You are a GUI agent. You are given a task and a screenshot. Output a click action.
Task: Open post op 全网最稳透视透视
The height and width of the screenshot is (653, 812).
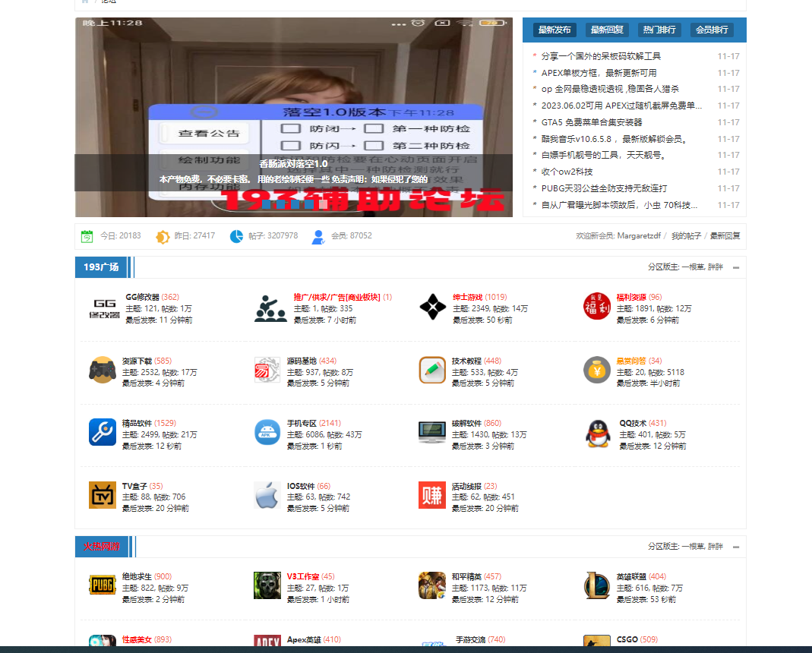pyautogui.click(x=610, y=89)
